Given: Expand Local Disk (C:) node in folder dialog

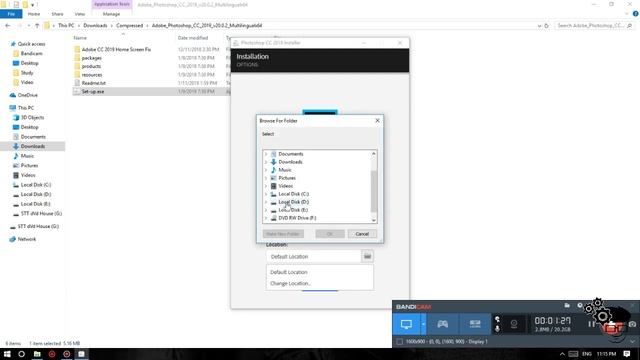Looking at the screenshot, I should (x=266, y=194).
